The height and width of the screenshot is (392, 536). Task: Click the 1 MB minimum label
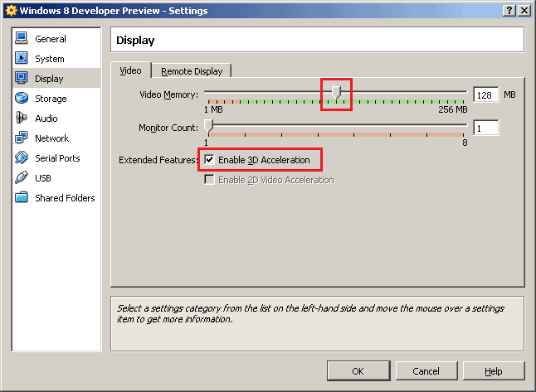pyautogui.click(x=213, y=109)
